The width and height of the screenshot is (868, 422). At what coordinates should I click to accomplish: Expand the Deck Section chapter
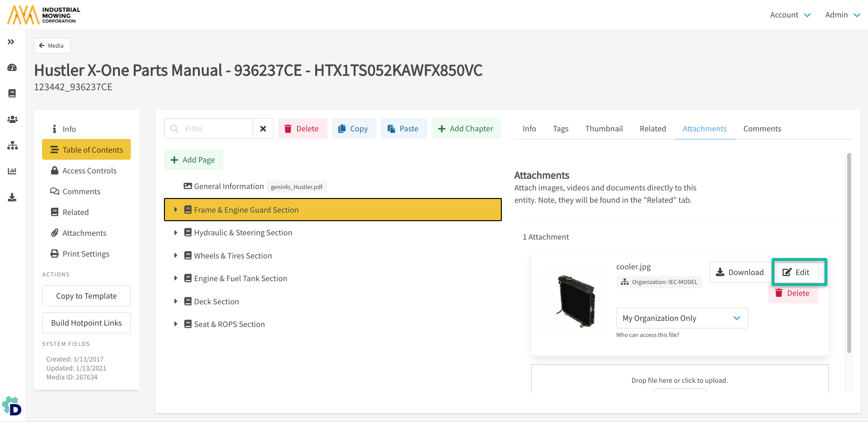pyautogui.click(x=175, y=301)
